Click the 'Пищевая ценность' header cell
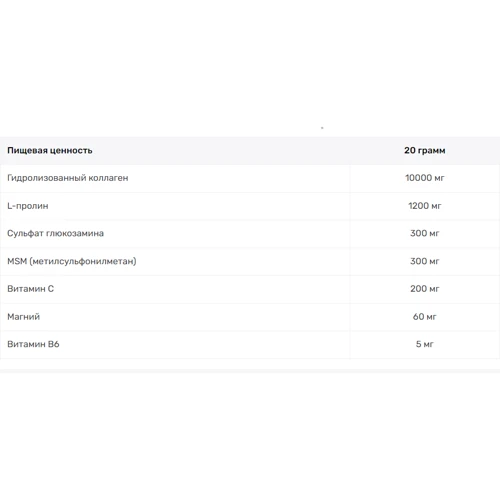Screen dimensions: 500x500 (50, 150)
